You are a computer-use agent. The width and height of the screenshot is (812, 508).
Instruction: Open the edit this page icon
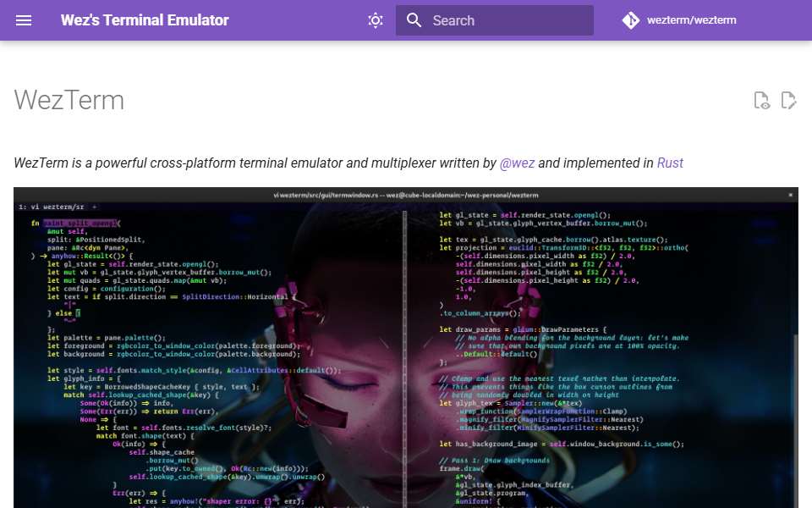click(x=788, y=100)
